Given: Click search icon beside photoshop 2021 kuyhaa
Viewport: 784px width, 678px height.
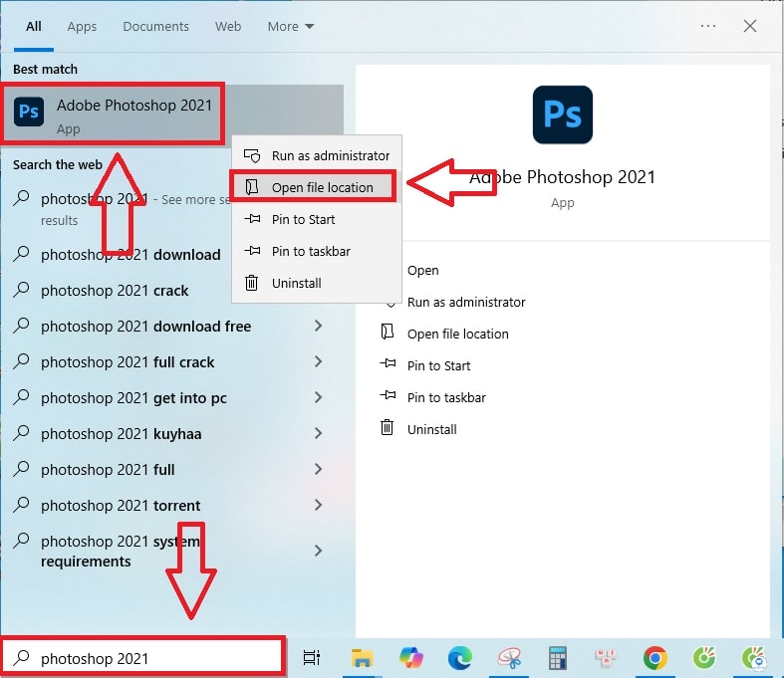Looking at the screenshot, I should point(22,433).
